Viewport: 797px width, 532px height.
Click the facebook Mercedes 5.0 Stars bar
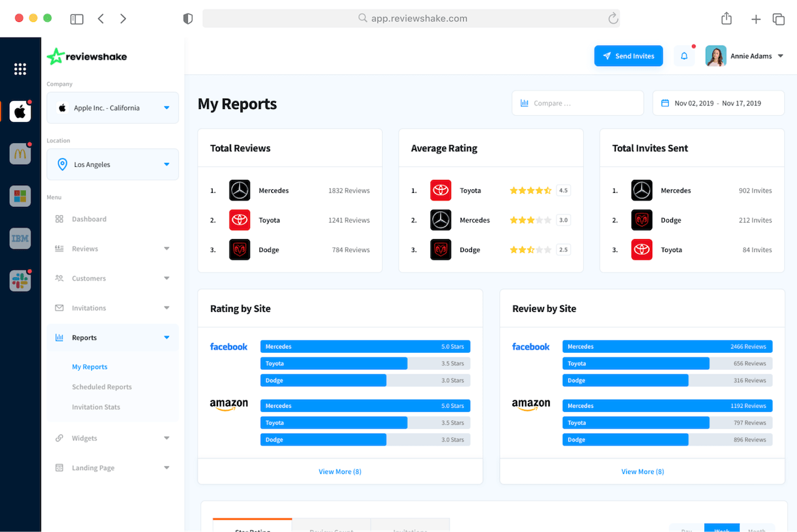point(365,347)
